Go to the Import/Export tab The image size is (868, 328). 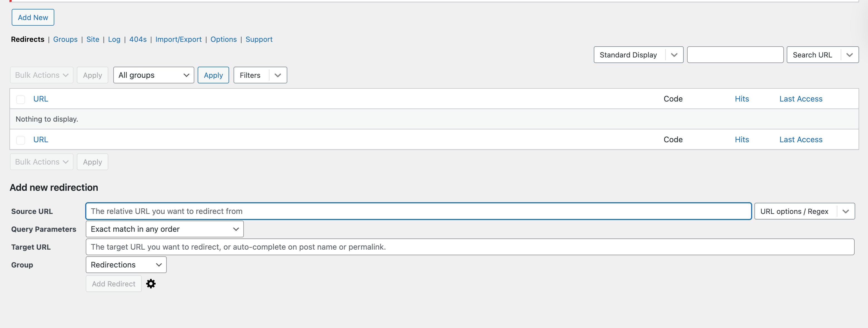(178, 40)
